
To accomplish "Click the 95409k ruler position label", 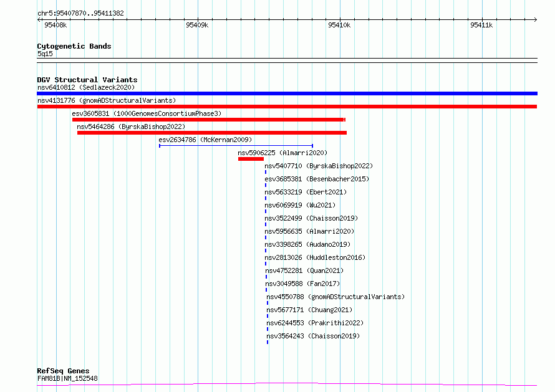I will coord(197,25).
